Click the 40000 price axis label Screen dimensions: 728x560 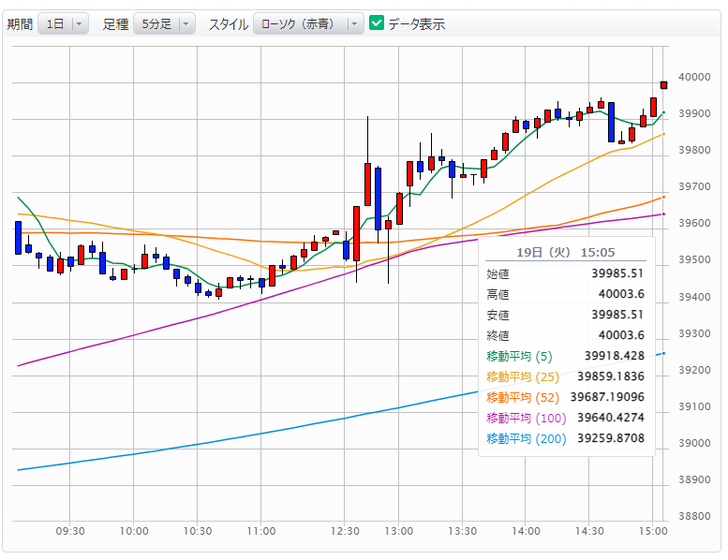pos(693,78)
